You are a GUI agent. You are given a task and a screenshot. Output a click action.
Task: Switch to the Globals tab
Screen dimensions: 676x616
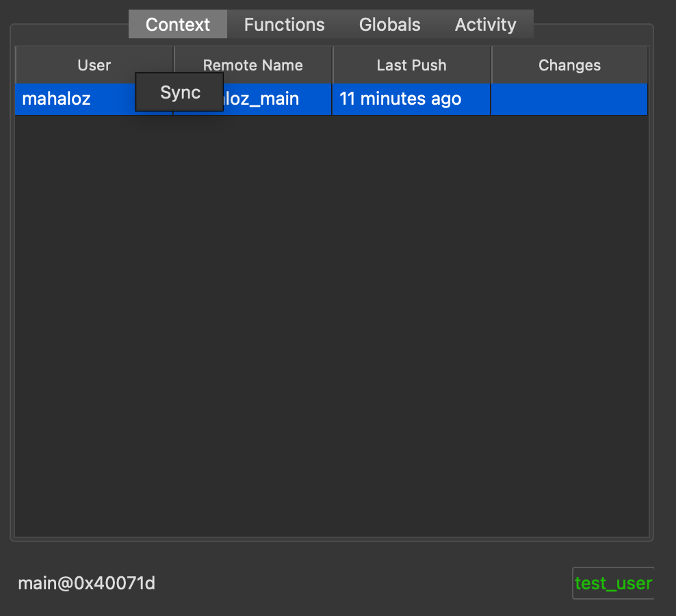coord(389,25)
